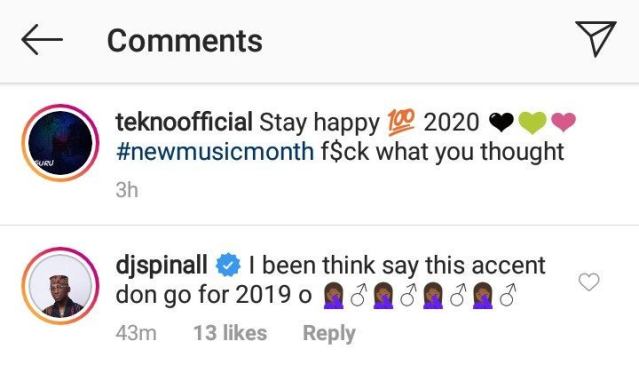
Task: Open djspinall's profile picture
Action: pyautogui.click(x=60, y=286)
